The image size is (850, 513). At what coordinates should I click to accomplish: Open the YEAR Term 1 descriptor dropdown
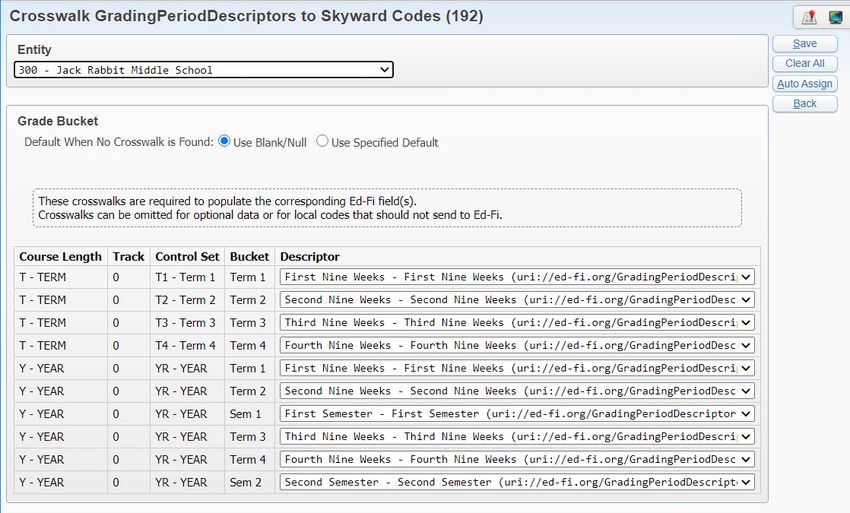[x=517, y=368]
